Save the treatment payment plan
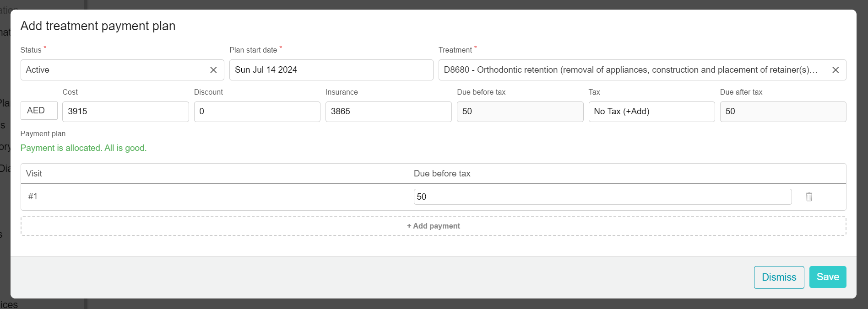Viewport: 868px width, 309px height. pyautogui.click(x=827, y=277)
